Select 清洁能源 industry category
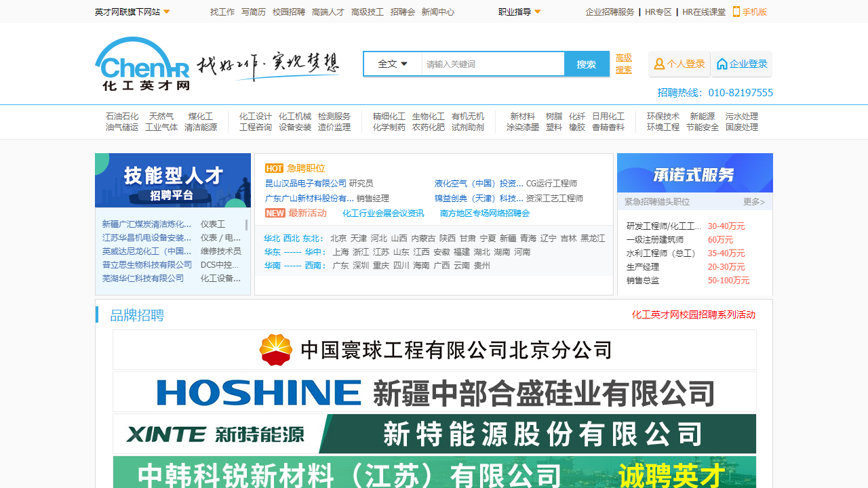 (x=201, y=127)
